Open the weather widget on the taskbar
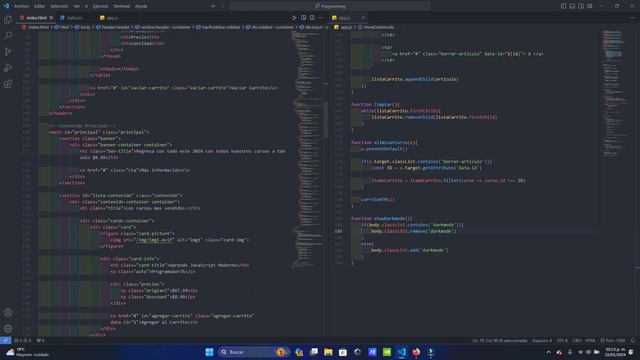640x360 pixels. (27, 352)
